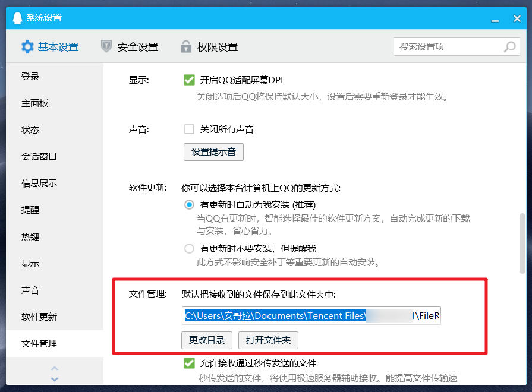
Task: Click the 打开文件夹 button
Action: [x=268, y=340]
